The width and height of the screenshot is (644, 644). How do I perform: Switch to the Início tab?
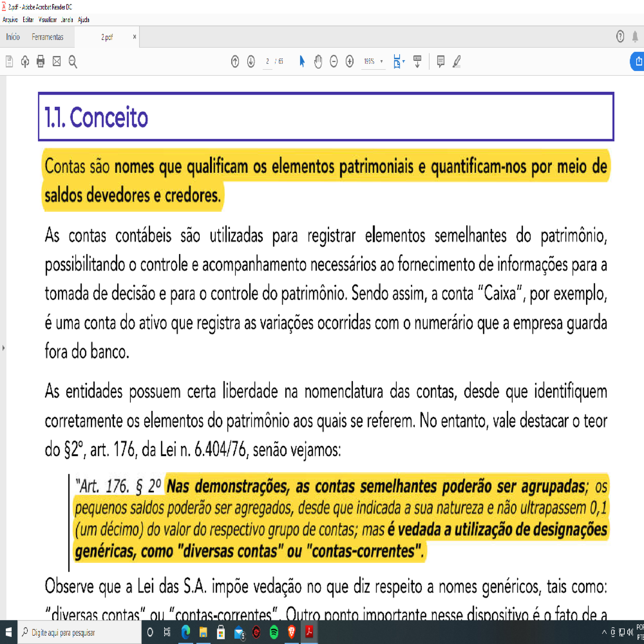(13, 37)
